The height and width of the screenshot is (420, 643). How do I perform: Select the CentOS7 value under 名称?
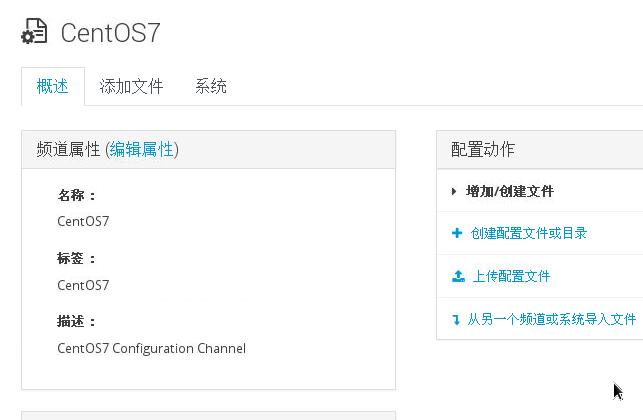click(x=83, y=221)
